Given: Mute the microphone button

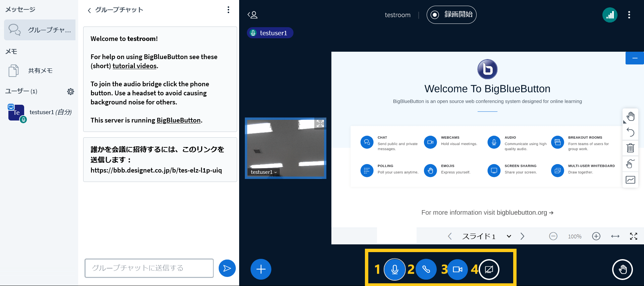Looking at the screenshot, I should (x=395, y=269).
